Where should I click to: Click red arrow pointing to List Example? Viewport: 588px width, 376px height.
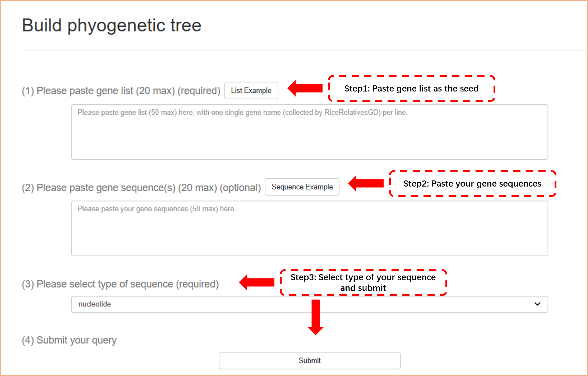(305, 88)
